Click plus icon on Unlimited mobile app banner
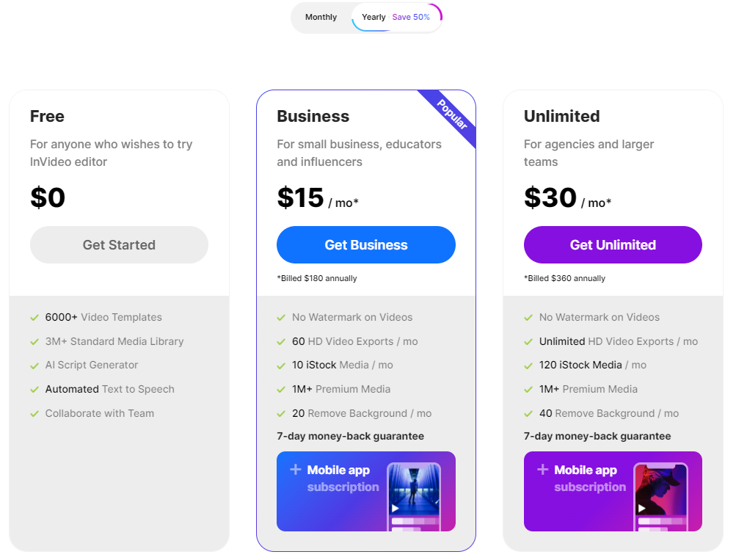This screenshot has width=736, height=560. pos(543,469)
